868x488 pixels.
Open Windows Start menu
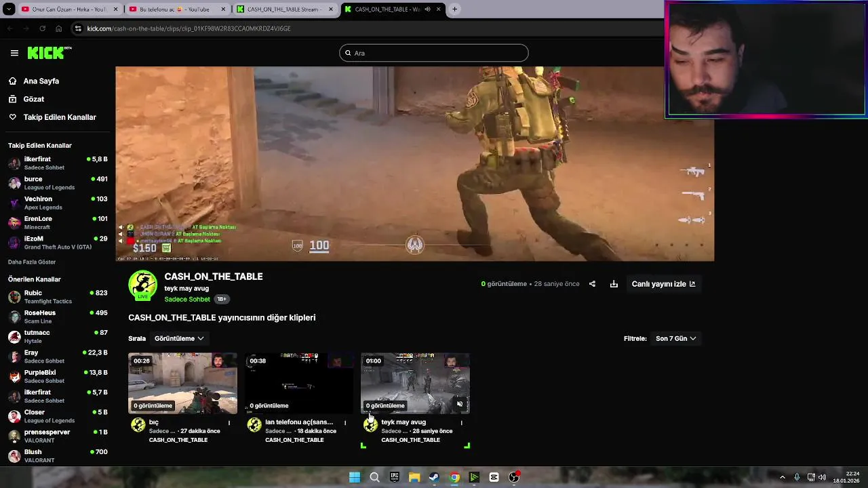(355, 477)
